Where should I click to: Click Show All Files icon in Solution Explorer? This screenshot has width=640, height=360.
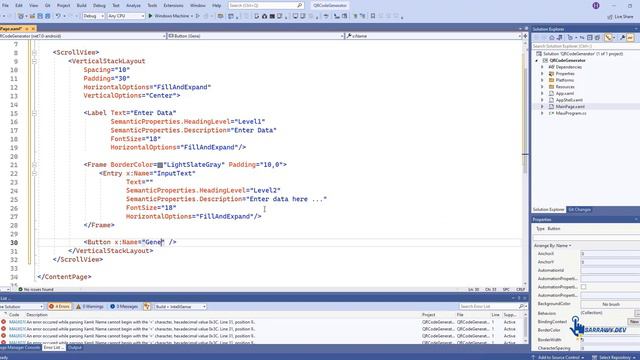(597, 38)
